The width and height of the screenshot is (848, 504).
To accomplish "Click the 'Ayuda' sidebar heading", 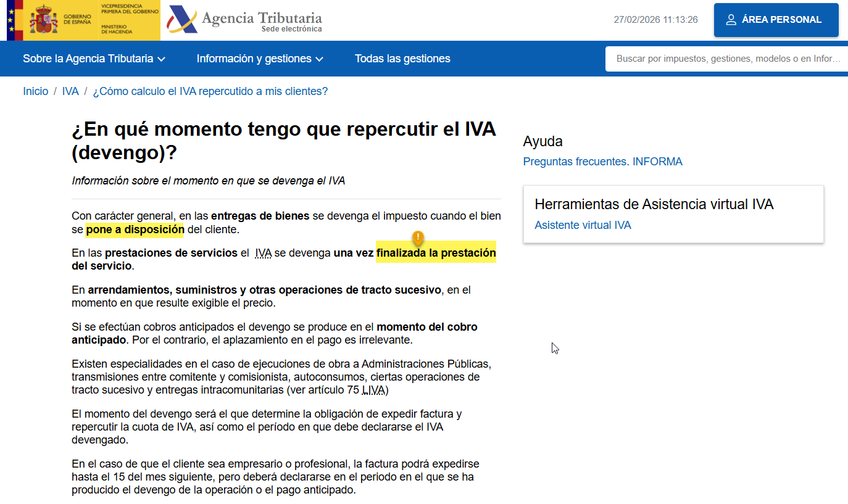I will 543,141.
